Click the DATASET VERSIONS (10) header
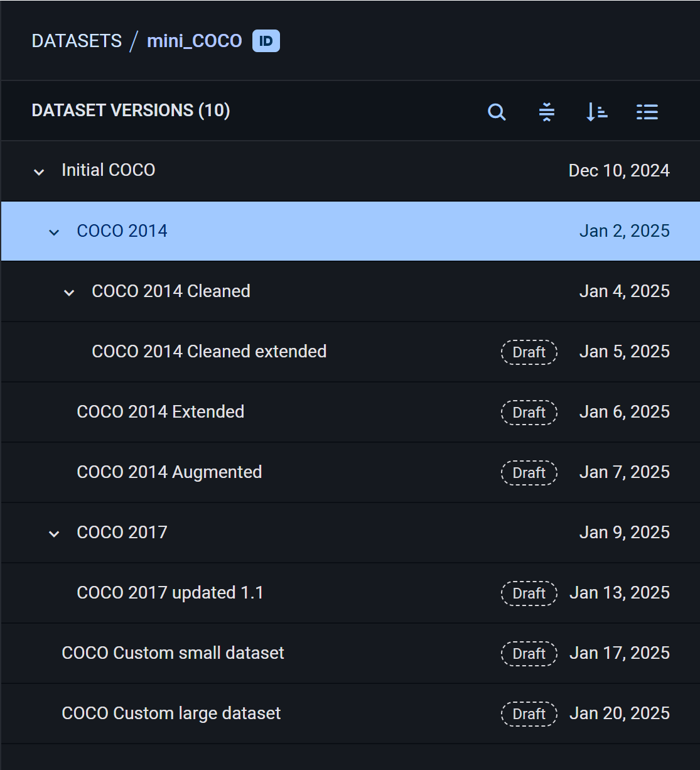700x770 pixels. [131, 111]
